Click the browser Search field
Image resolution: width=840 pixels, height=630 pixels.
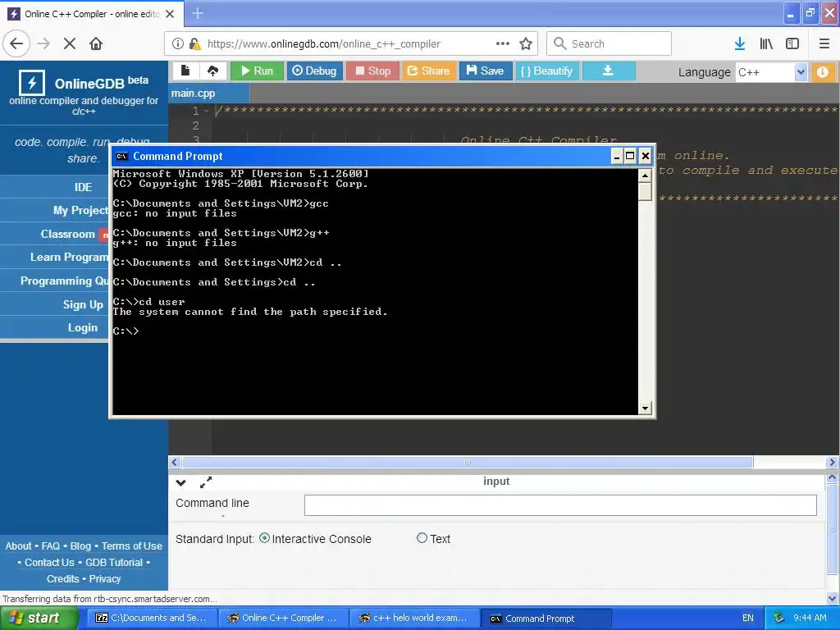pos(609,43)
